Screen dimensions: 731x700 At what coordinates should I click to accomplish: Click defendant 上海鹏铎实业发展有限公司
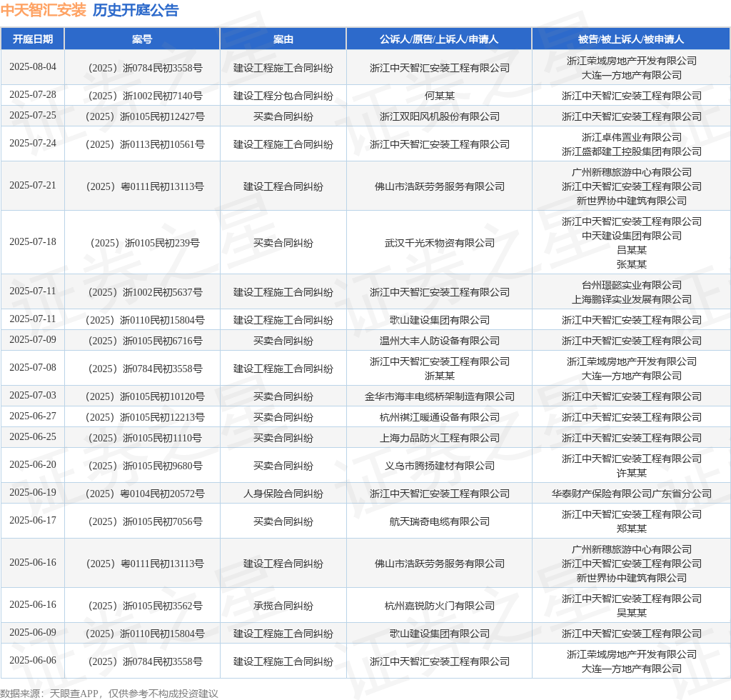pyautogui.click(x=631, y=299)
